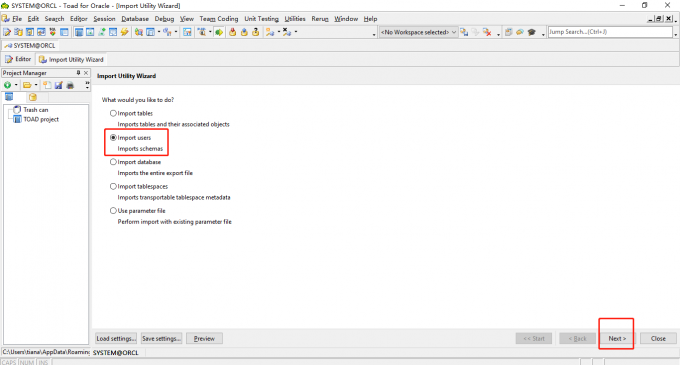Select the Import tablespaces radio button
Image resolution: width=680 pixels, height=365 pixels.
click(113, 186)
